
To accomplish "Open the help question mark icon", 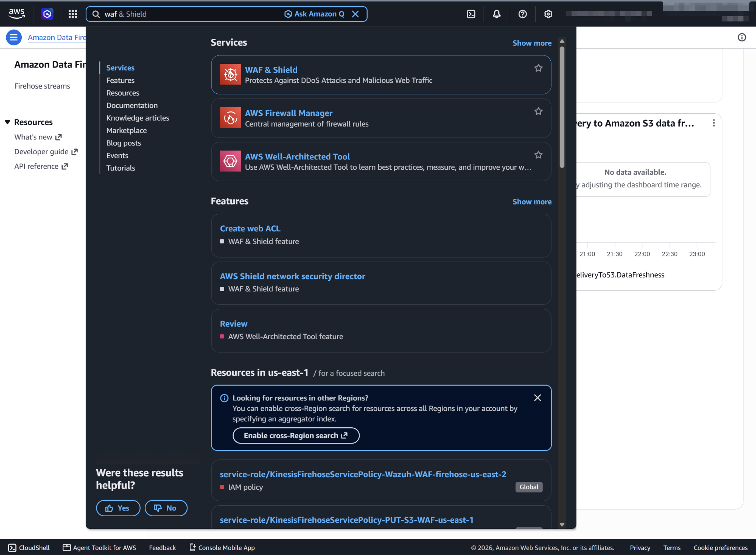I will click(x=522, y=14).
